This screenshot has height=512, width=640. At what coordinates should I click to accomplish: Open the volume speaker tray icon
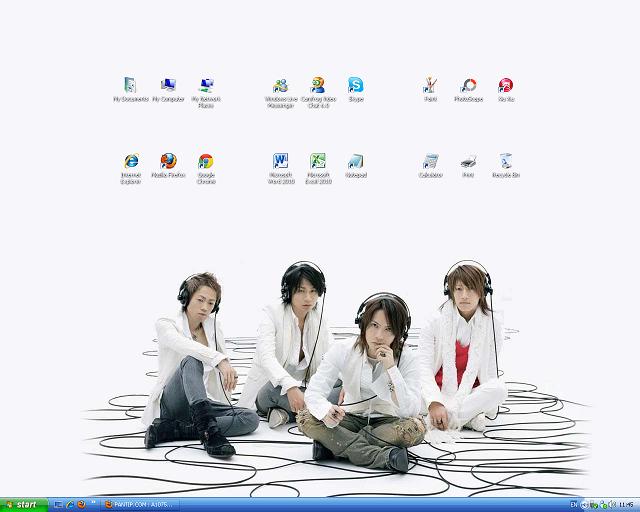pos(612,505)
